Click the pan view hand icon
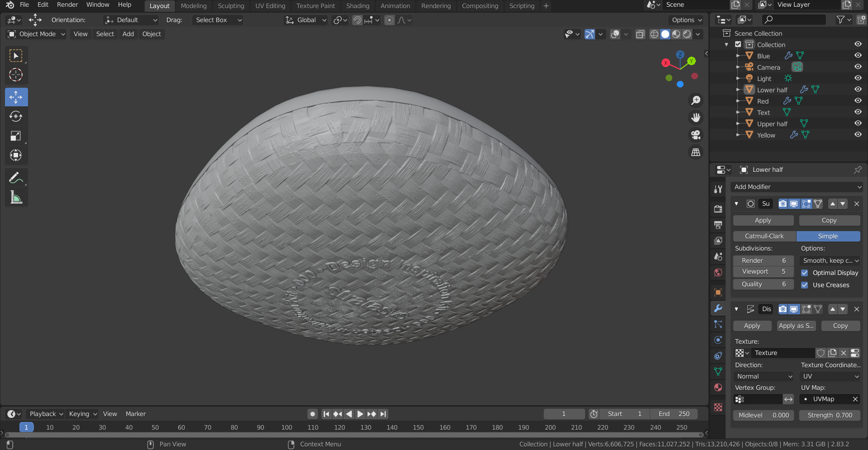Image resolution: width=868 pixels, height=450 pixels. pos(696,118)
